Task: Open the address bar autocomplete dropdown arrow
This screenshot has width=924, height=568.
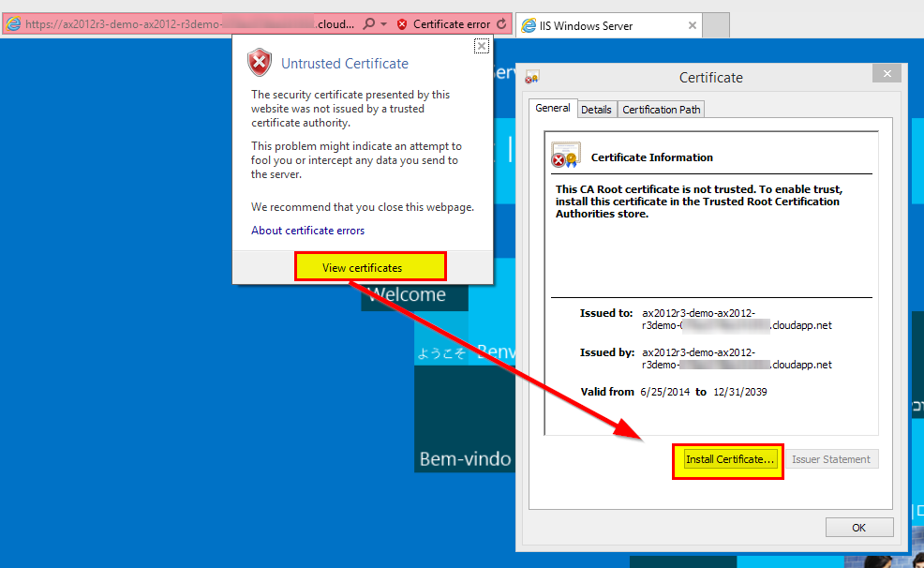Action: (384, 24)
